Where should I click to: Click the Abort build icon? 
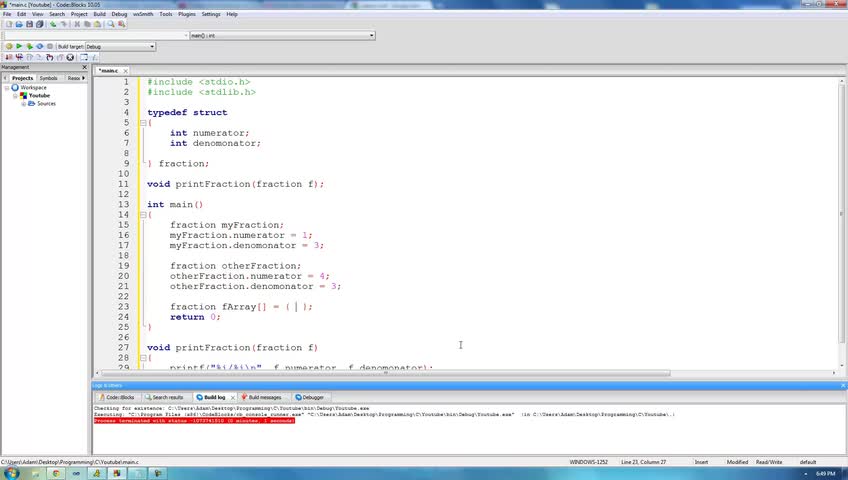point(50,46)
